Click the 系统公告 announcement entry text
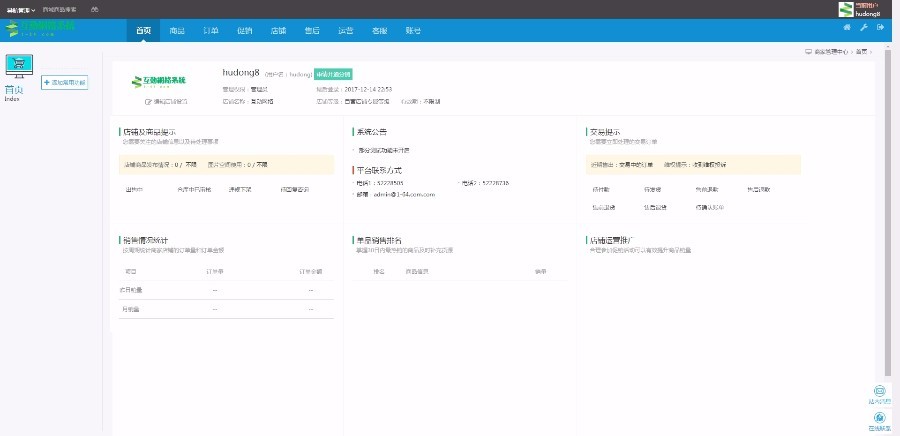This screenshot has height=436, width=900. 383,150
